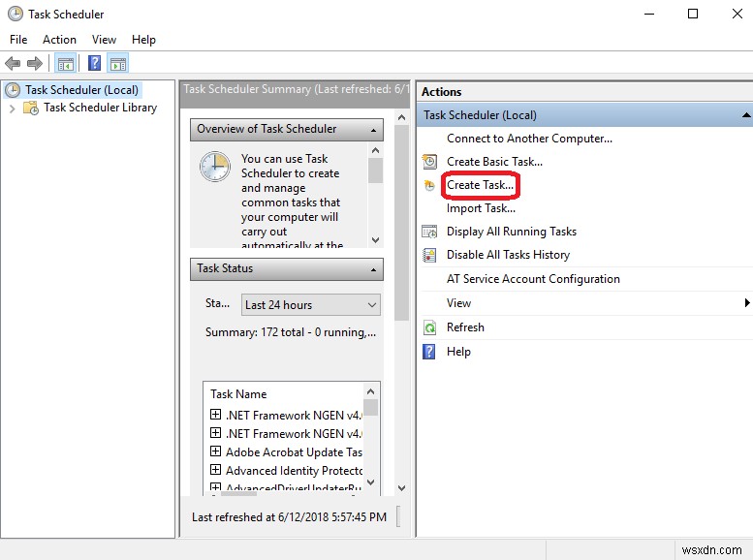Collapse Task Scheduler (Local) actions group
The image size is (753, 560).
[746, 115]
